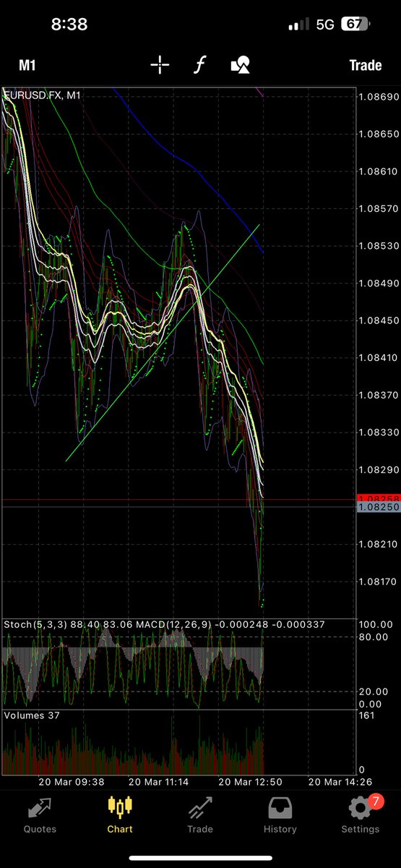Open the chart objects and shapes tool

pyautogui.click(x=241, y=66)
